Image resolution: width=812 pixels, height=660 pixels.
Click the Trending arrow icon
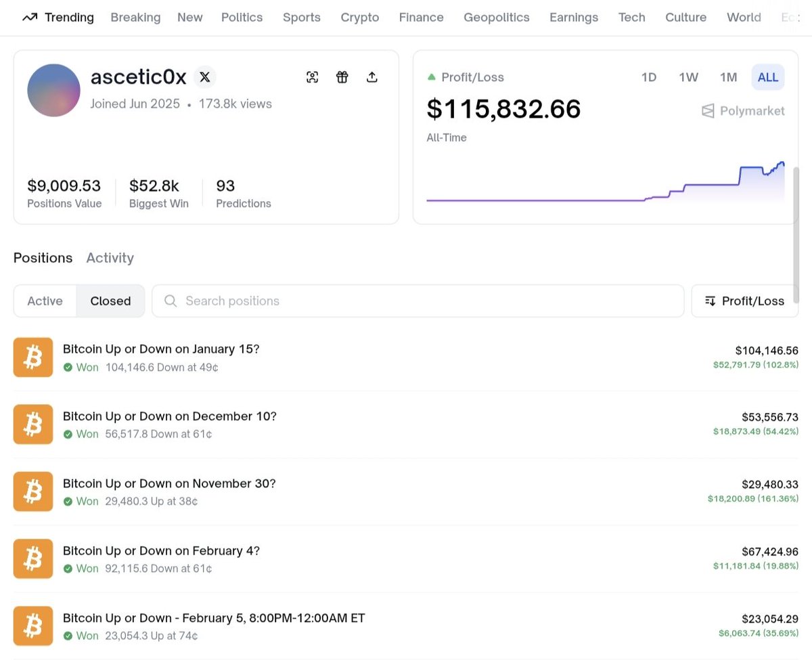click(29, 18)
